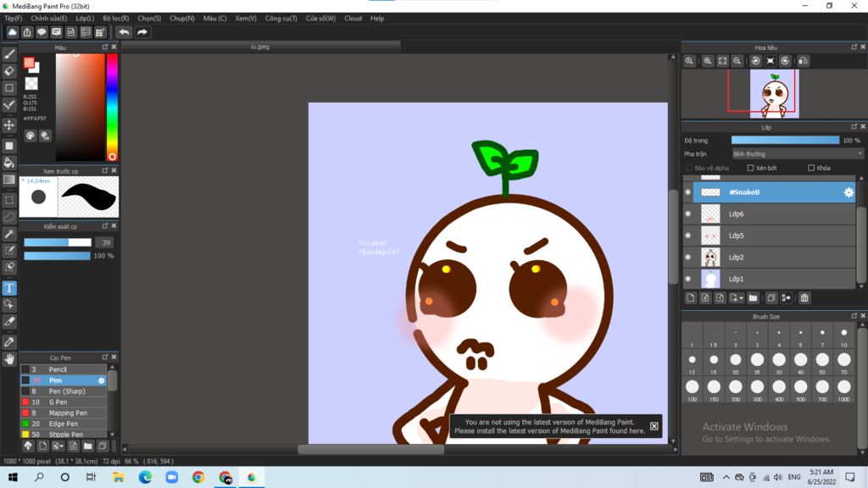Create a new raster layer in the layers panel
The width and height of the screenshot is (868, 488).
point(690,298)
